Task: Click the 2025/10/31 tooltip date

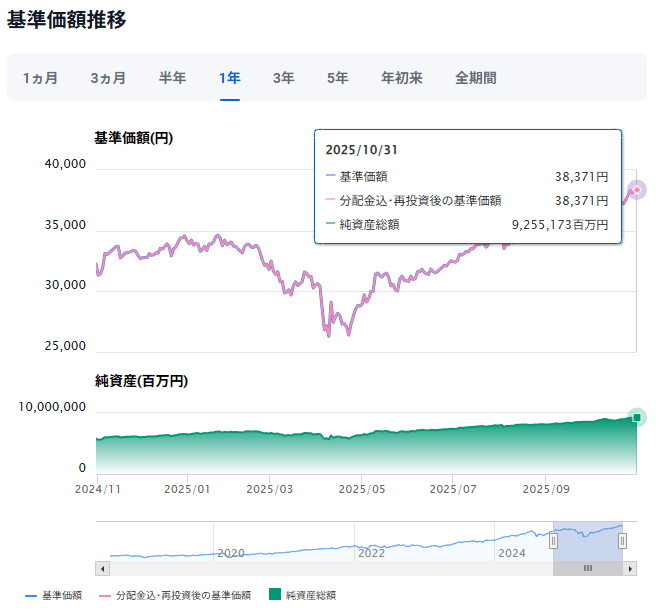Action: [362, 150]
